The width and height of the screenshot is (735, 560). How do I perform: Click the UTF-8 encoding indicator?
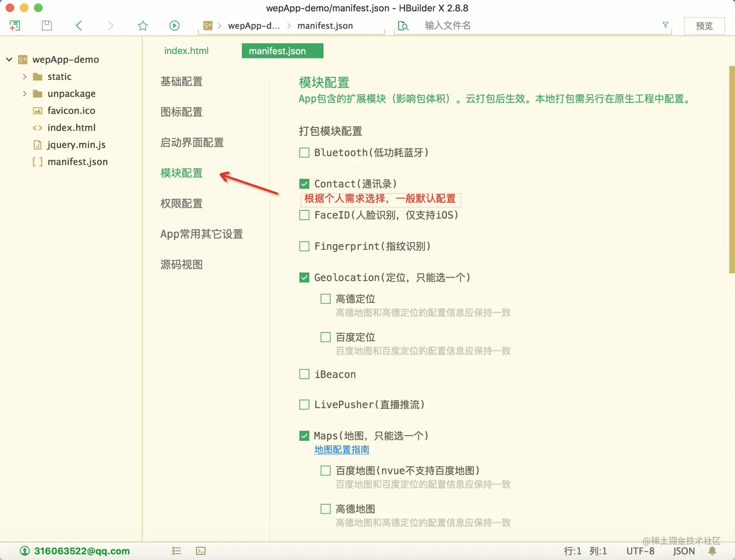tap(640, 551)
